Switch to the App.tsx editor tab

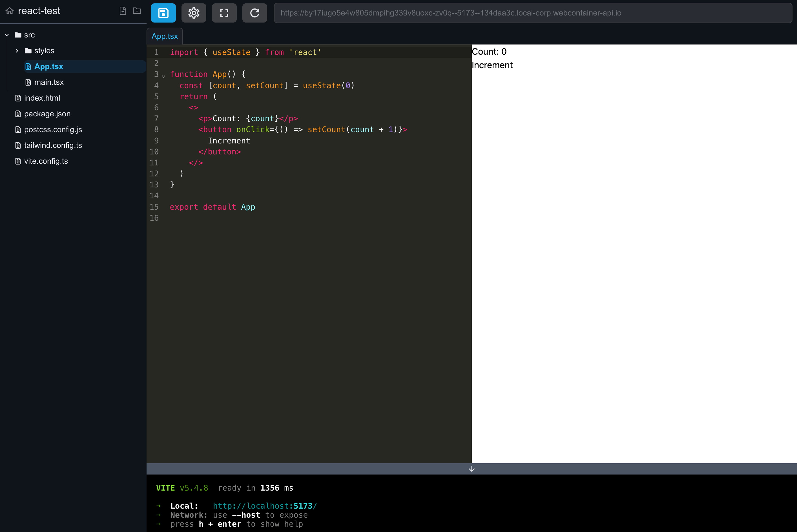[x=165, y=36]
